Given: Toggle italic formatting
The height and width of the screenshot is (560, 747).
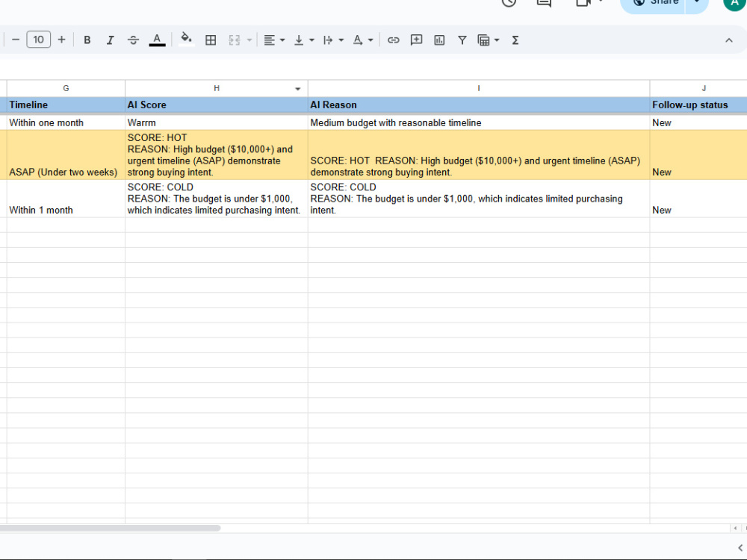Looking at the screenshot, I should coord(110,40).
